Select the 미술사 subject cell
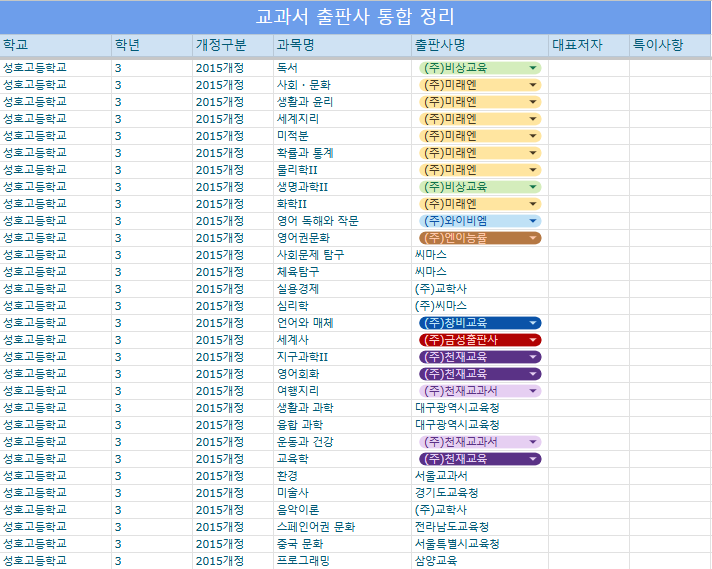Screen dimensions: 712x569 [x=342, y=493]
